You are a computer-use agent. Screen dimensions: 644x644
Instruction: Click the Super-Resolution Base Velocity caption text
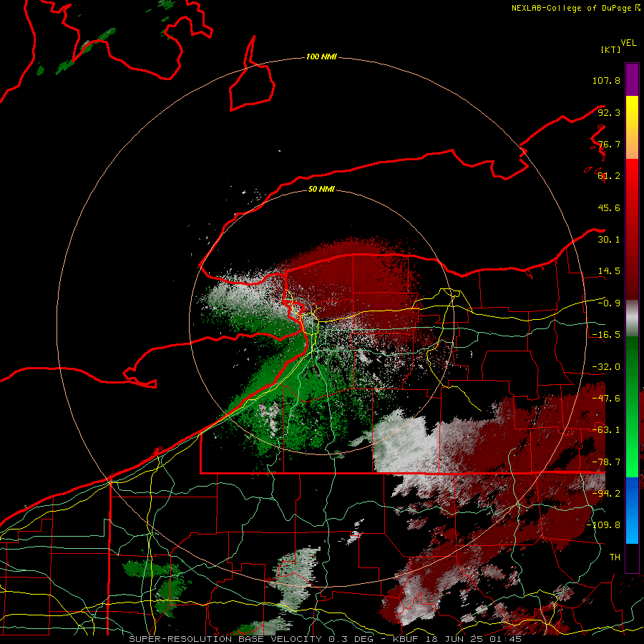(x=326, y=639)
